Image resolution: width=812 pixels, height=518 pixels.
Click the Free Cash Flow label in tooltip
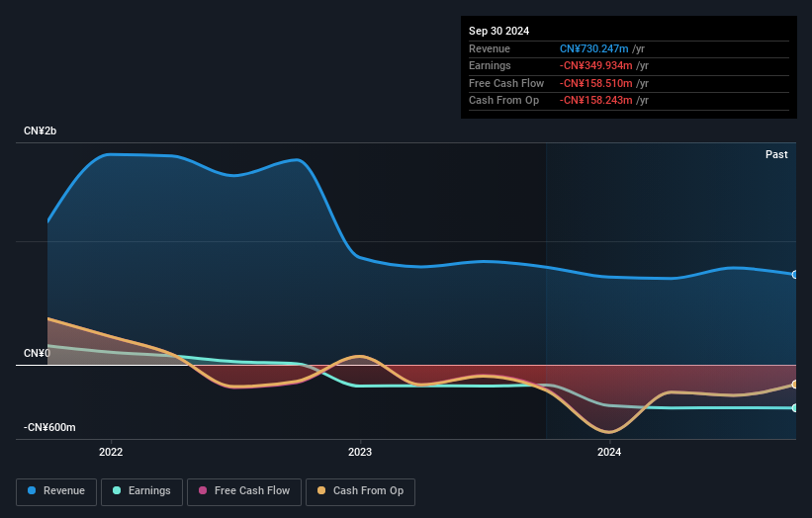click(506, 83)
